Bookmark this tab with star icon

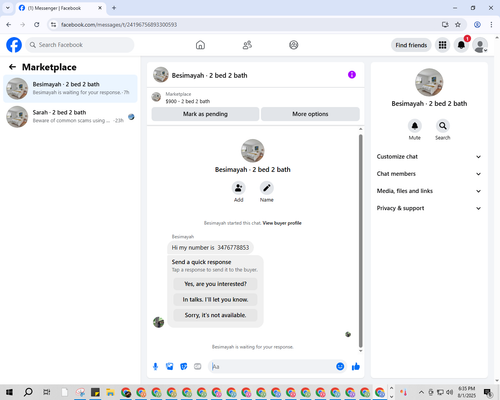[458, 25]
